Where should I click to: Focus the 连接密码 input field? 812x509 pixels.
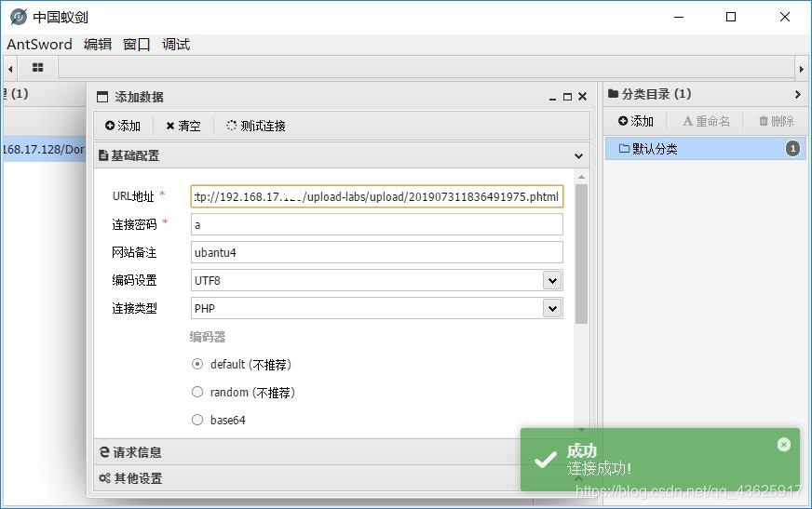click(x=377, y=224)
